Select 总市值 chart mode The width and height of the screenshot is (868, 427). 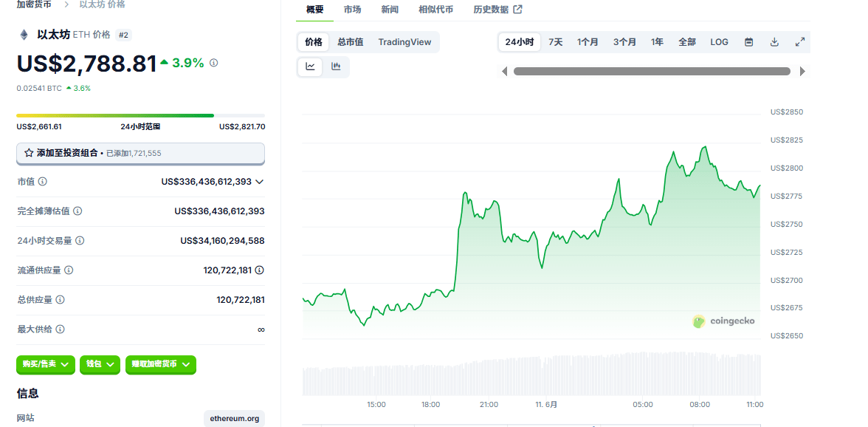351,42
